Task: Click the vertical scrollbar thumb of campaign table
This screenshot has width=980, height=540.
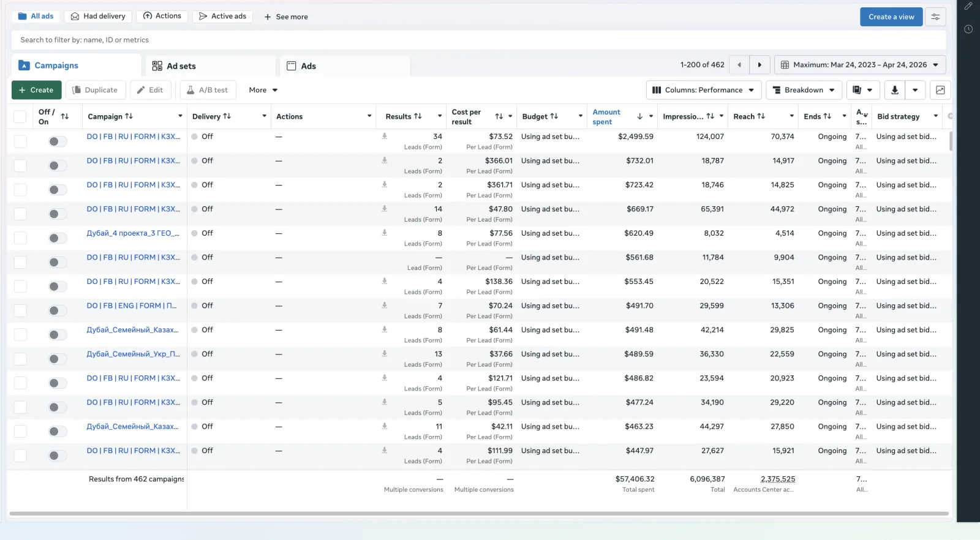Action: (951, 141)
